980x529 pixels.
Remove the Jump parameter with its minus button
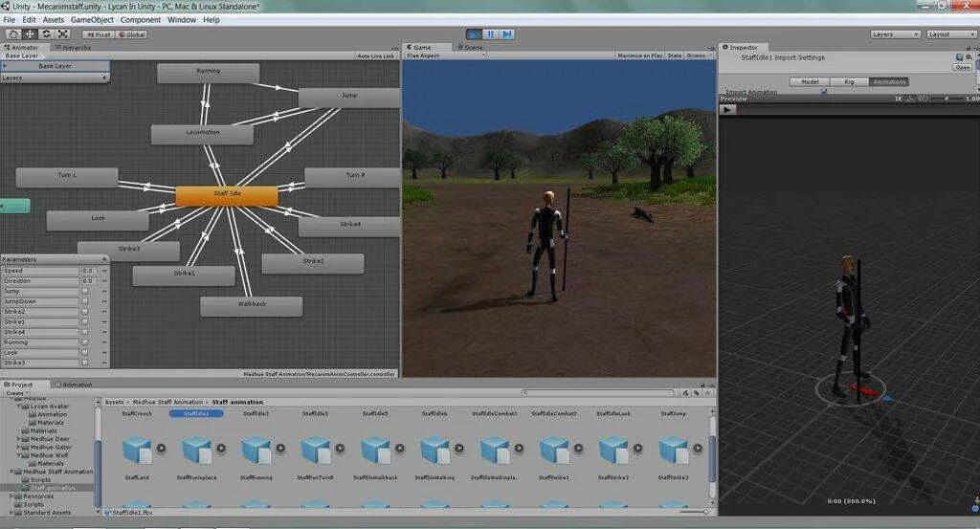(x=104, y=292)
